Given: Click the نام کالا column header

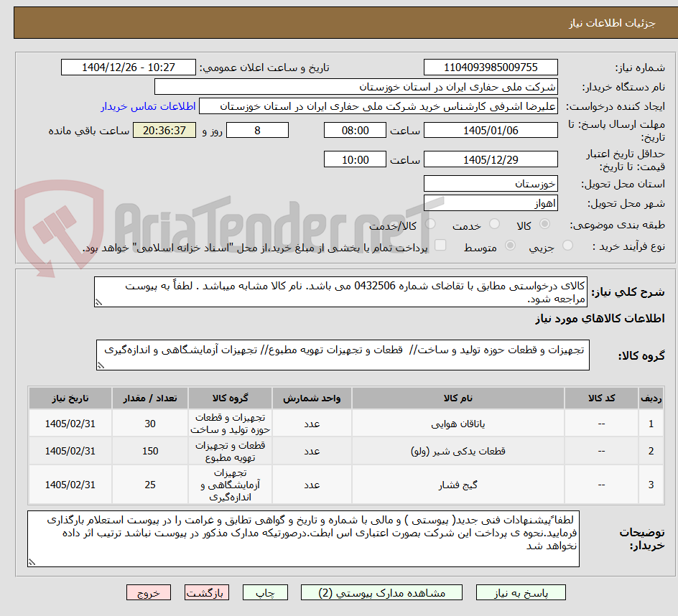Looking at the screenshot, I should coord(458,398).
